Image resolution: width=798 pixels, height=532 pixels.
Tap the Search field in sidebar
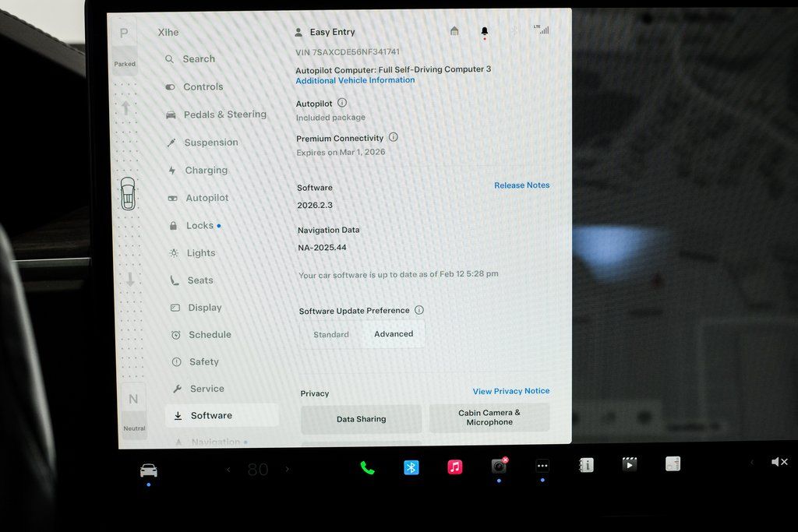pyautogui.click(x=199, y=59)
